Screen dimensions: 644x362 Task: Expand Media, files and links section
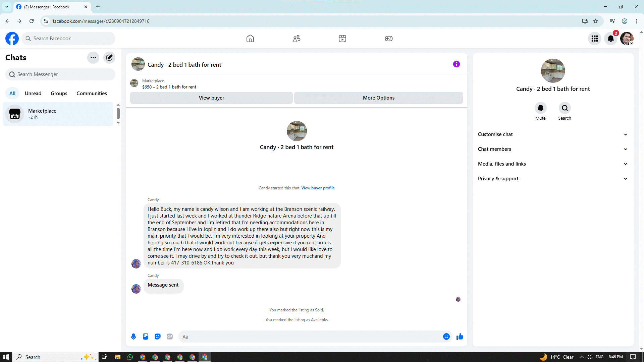552,164
